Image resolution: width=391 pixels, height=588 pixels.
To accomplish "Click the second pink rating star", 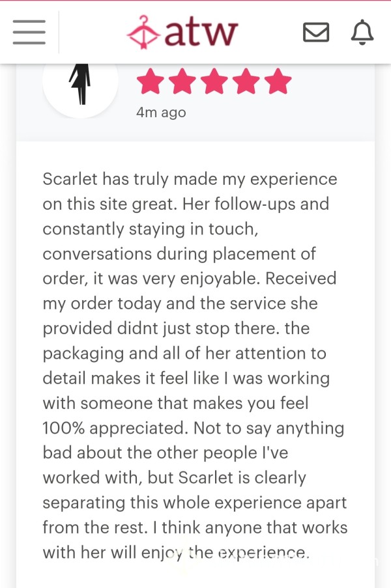I will click(x=182, y=81).
